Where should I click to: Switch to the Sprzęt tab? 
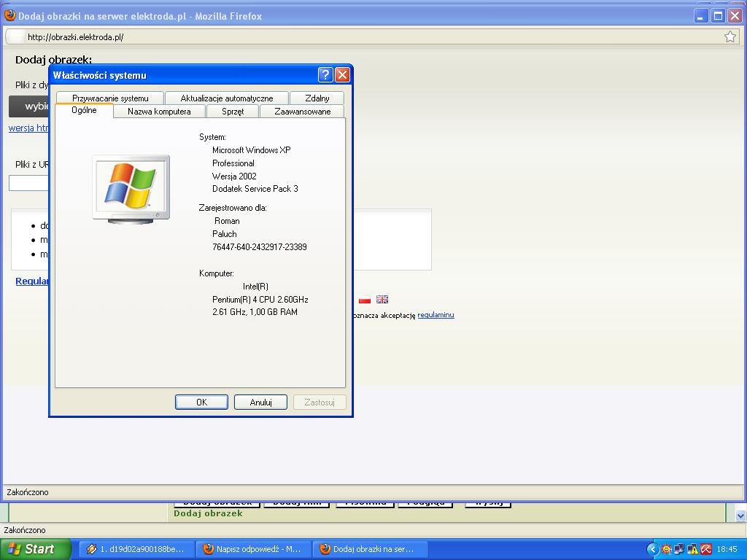click(x=233, y=112)
